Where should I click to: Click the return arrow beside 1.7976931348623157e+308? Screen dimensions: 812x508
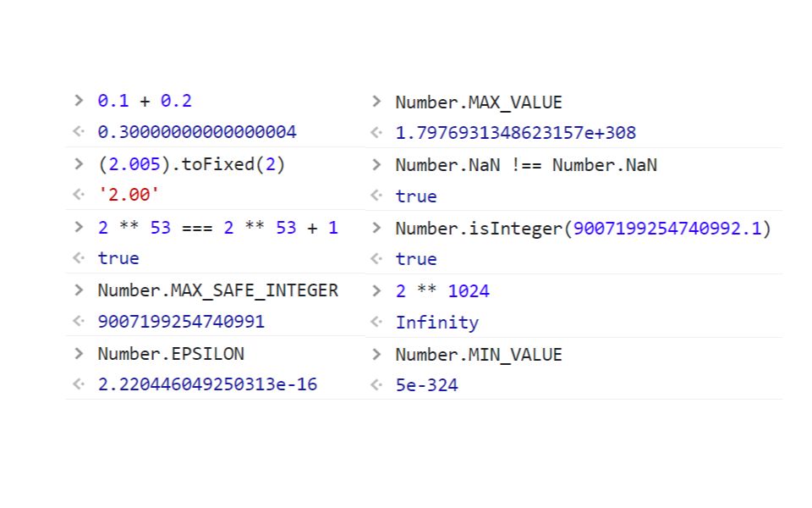point(376,133)
